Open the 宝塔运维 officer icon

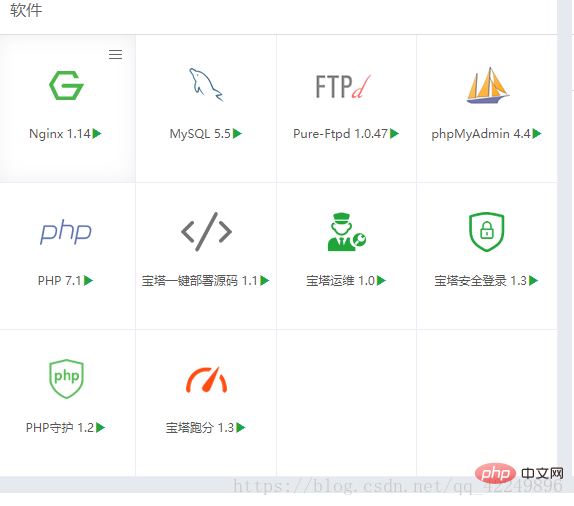(x=347, y=232)
